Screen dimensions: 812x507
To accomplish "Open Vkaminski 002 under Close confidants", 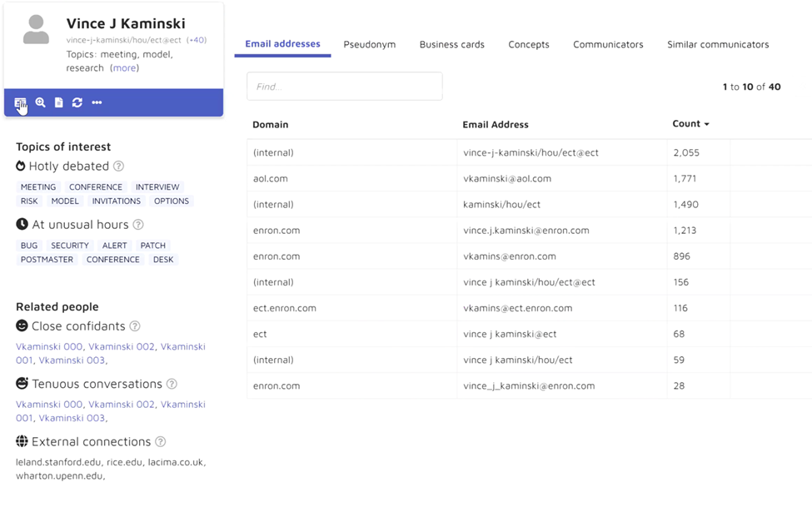I will 122,346.
